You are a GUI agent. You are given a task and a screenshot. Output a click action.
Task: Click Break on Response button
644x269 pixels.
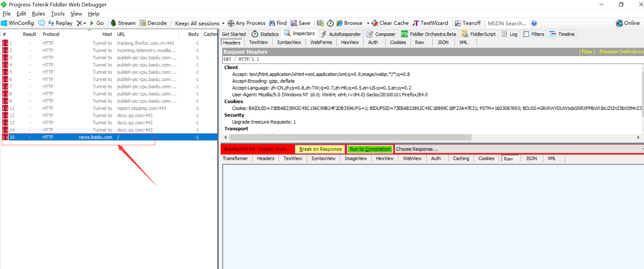coord(320,149)
